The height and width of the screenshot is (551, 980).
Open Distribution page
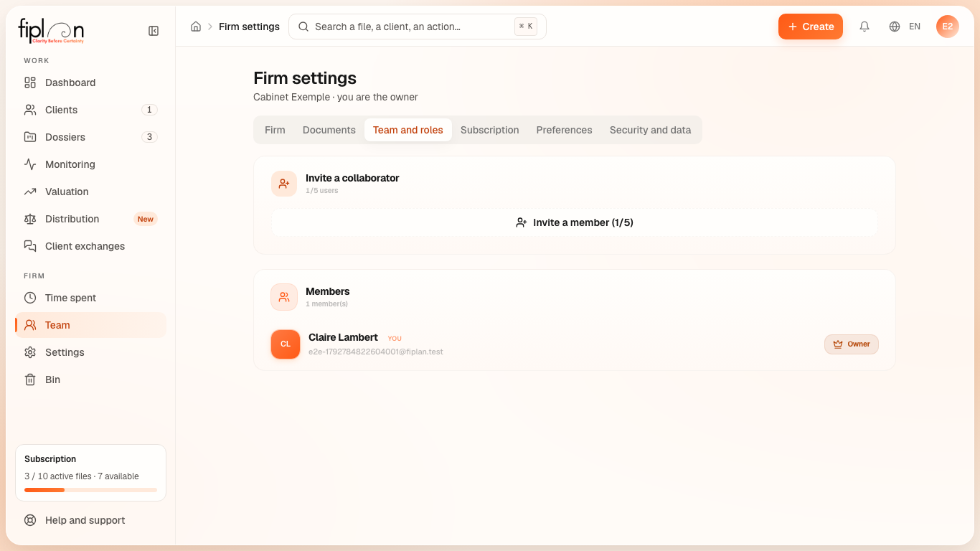click(x=90, y=219)
